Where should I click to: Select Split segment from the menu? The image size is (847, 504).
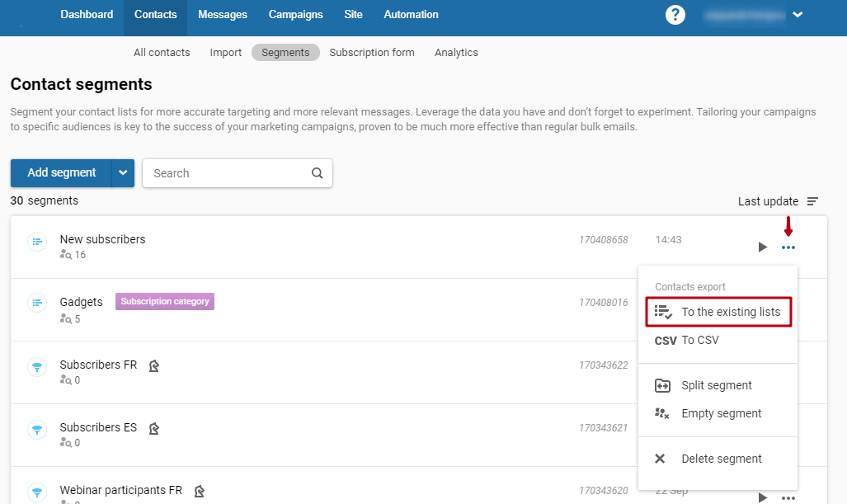pyautogui.click(x=718, y=385)
